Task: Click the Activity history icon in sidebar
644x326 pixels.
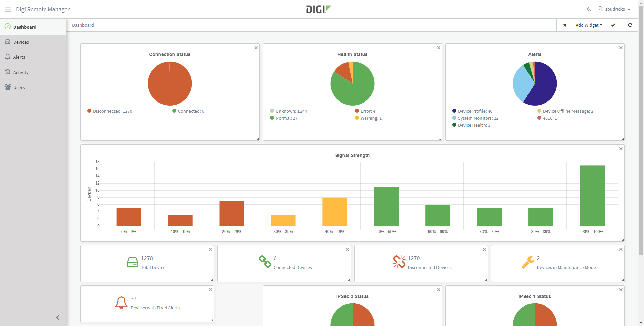Action: pos(8,72)
